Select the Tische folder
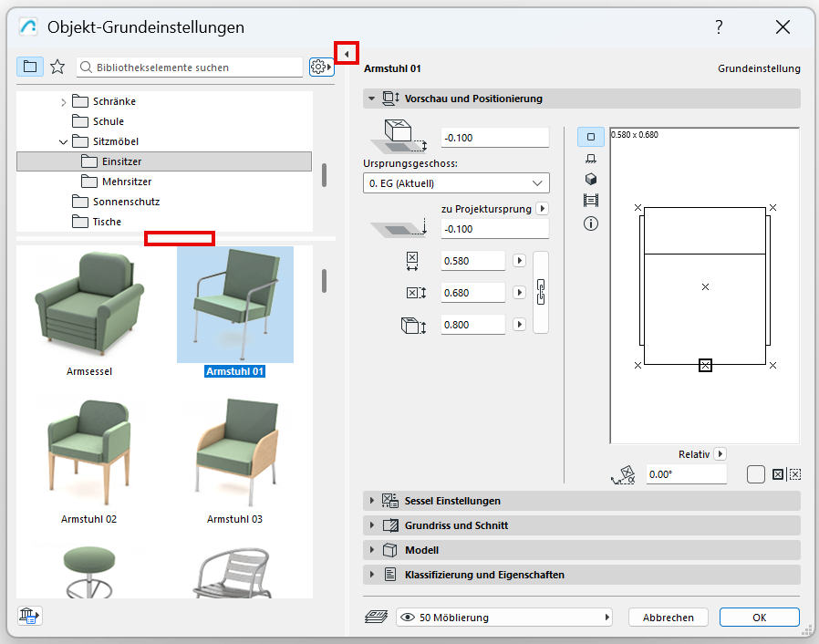Screen dimensions: 819x644 (96, 222)
